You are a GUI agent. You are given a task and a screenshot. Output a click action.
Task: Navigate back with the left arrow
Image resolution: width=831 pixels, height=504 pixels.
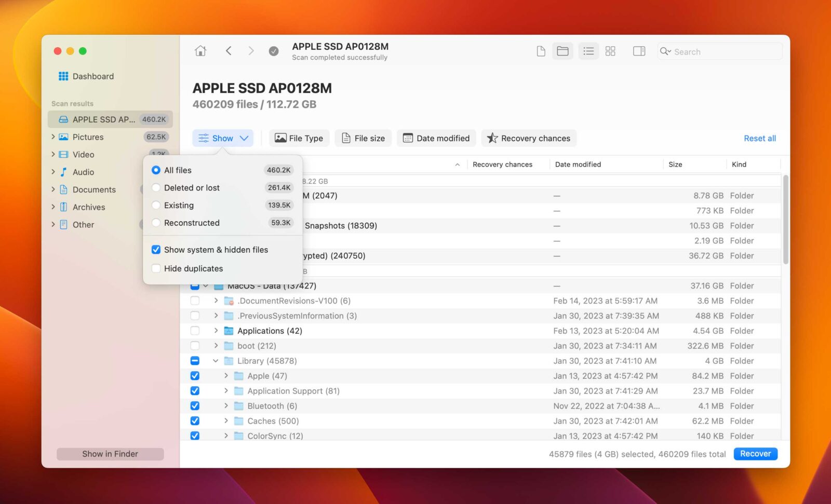[229, 51]
